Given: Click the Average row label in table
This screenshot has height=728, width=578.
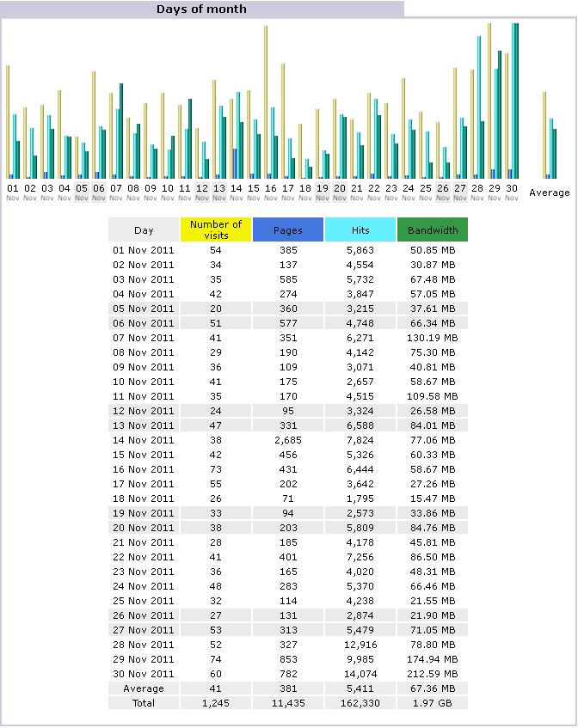Looking at the screenshot, I should pyautogui.click(x=144, y=688).
